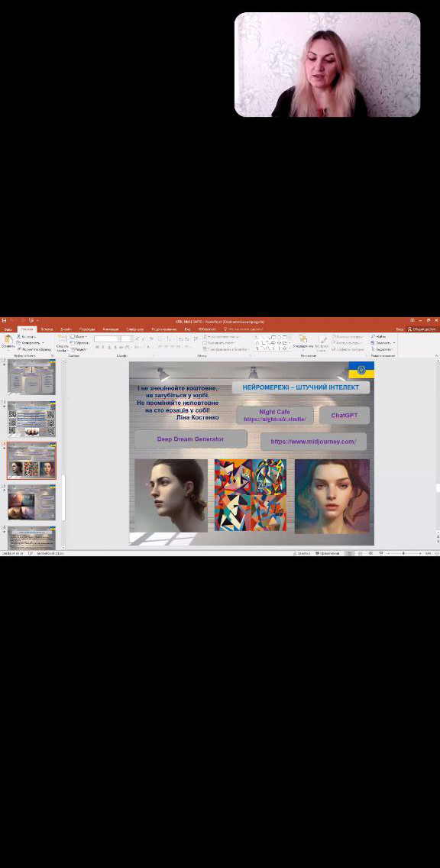Click the midjourney.com link on slide

pyautogui.click(x=313, y=441)
